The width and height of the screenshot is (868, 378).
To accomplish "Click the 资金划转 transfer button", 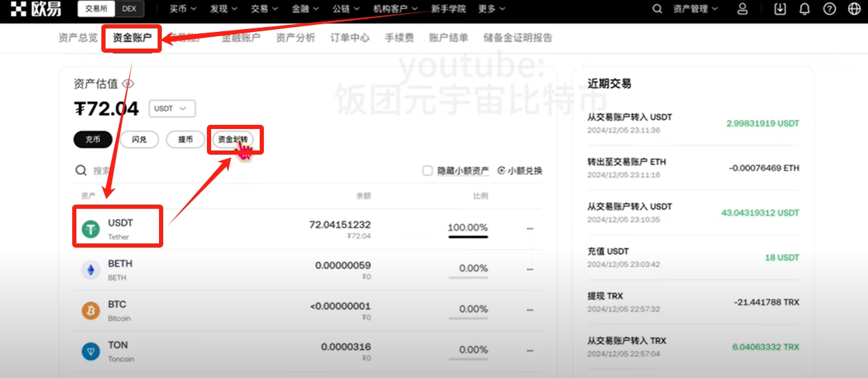I will 233,139.
